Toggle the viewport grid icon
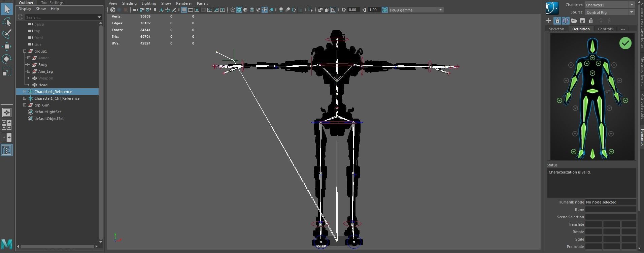This screenshot has height=253, width=644. [184, 10]
